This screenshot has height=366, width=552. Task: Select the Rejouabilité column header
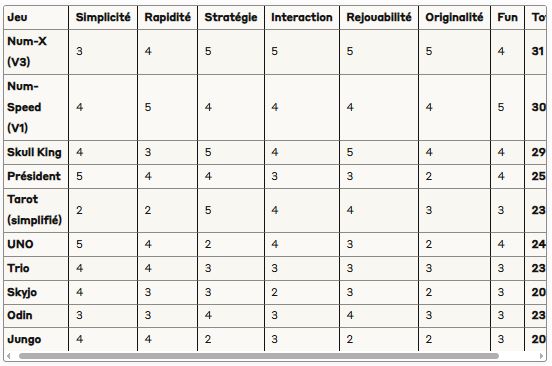[x=379, y=17]
